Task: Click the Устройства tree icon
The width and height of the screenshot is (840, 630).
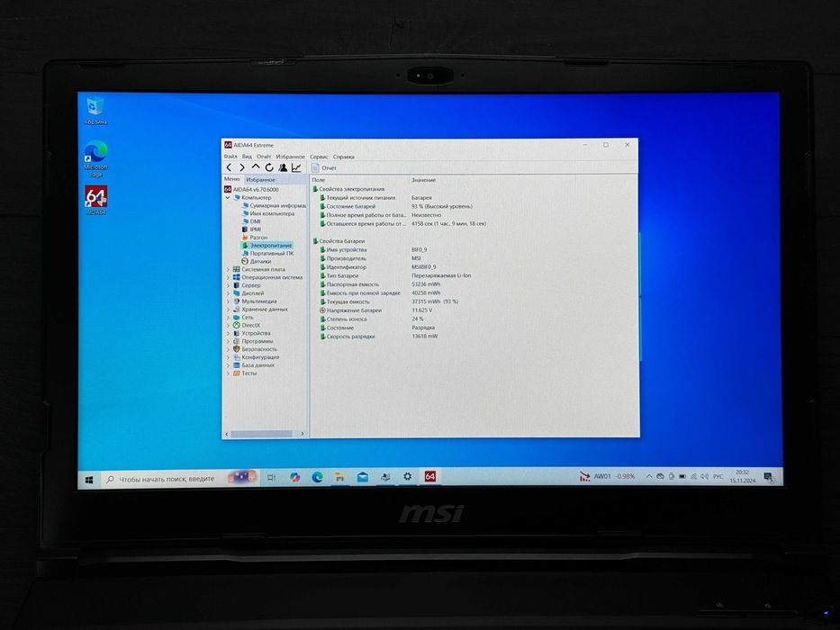Action: point(236,333)
